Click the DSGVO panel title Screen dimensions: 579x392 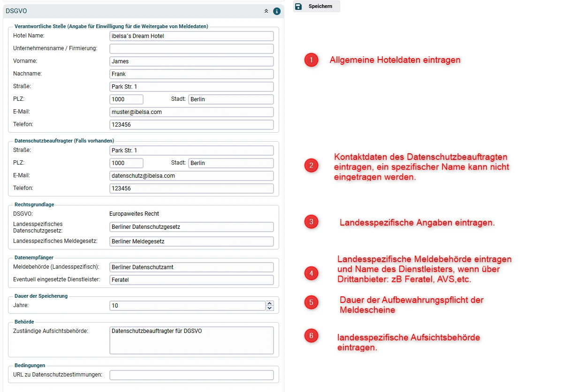pos(16,11)
